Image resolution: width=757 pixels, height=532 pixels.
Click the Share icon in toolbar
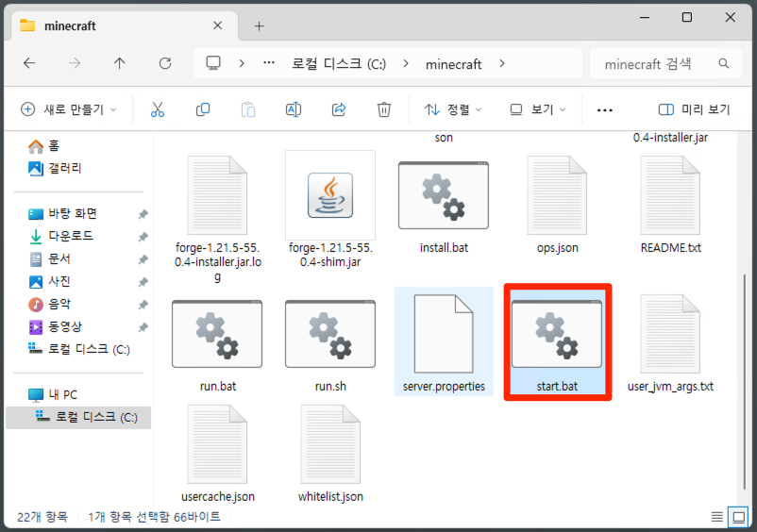pos(339,109)
